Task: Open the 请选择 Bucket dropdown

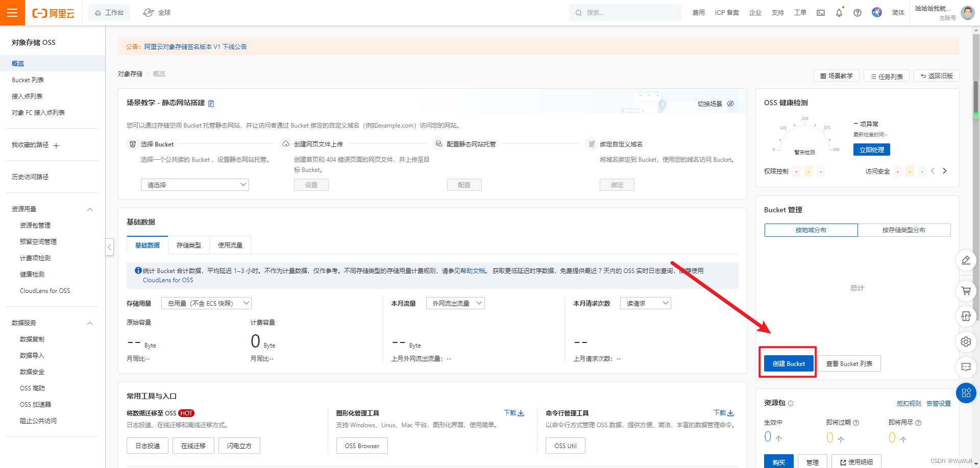Action: [195, 185]
